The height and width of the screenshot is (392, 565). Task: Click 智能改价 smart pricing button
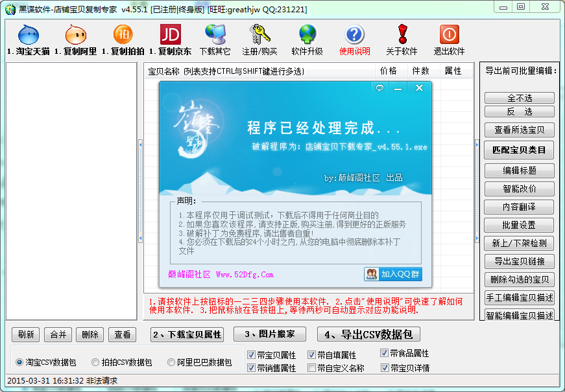(x=519, y=189)
